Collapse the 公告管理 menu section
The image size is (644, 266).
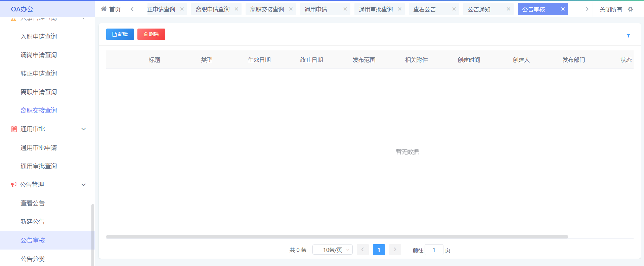pos(84,185)
